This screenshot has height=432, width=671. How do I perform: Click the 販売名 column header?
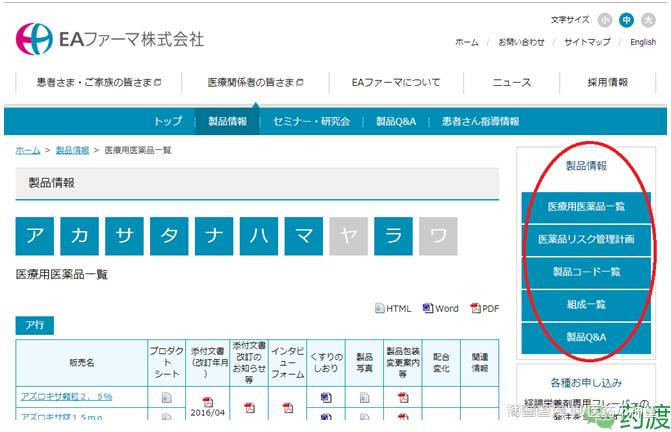[x=82, y=363]
